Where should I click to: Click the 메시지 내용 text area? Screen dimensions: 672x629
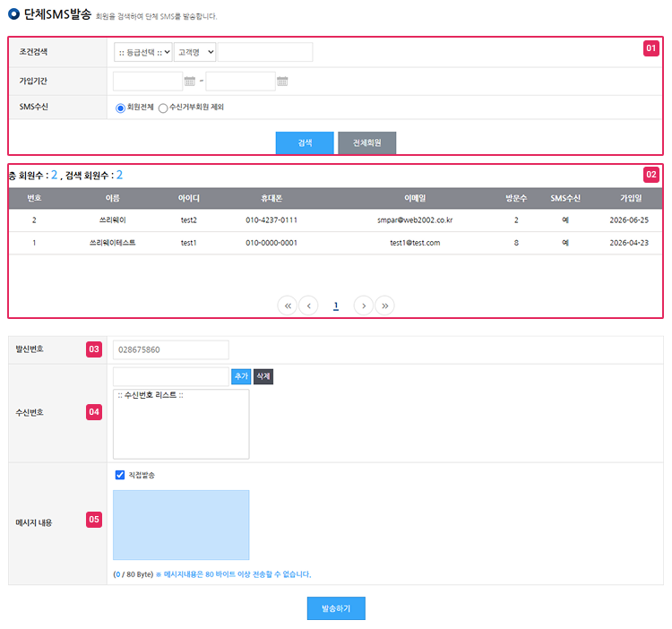coord(181,525)
